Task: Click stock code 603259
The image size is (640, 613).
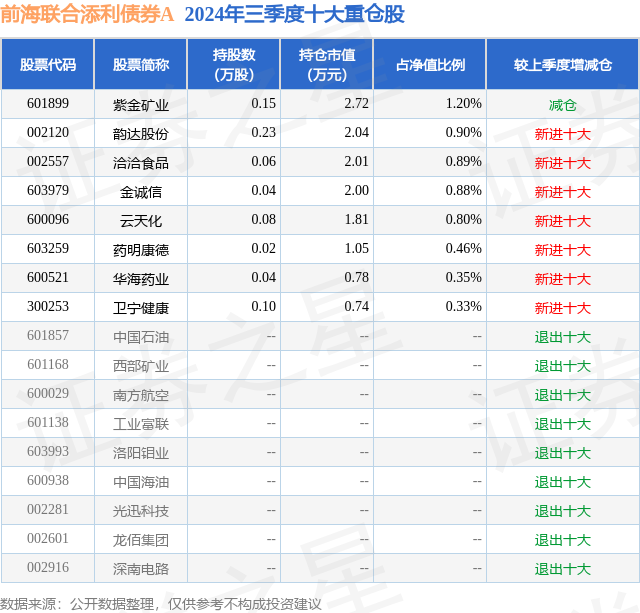Action: point(48,249)
